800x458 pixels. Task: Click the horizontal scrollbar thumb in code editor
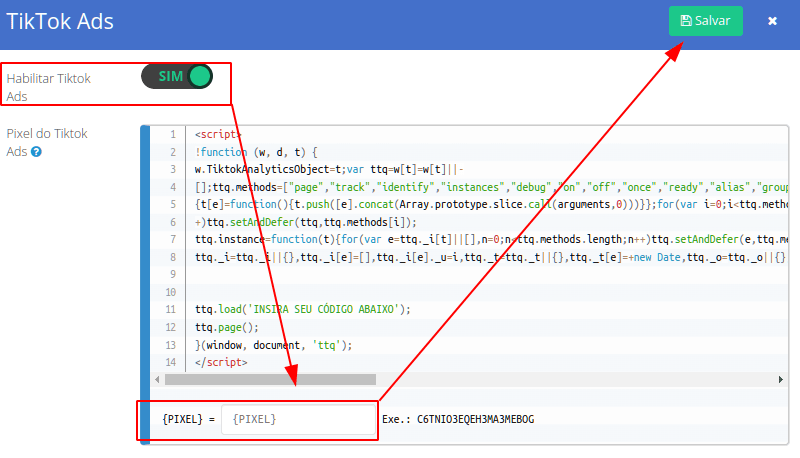(270, 380)
